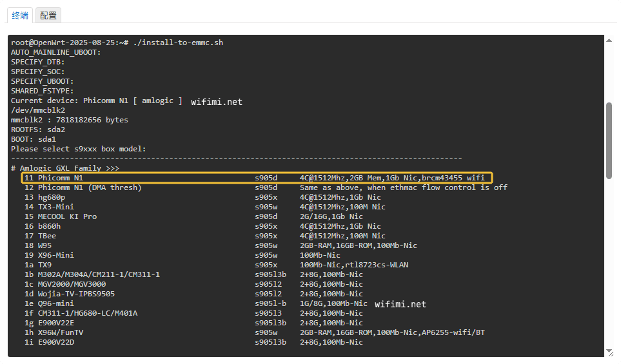
Task: Click '1b M302A/M304A/CM211-1/CM311-1' row
Action: [x=193, y=274]
